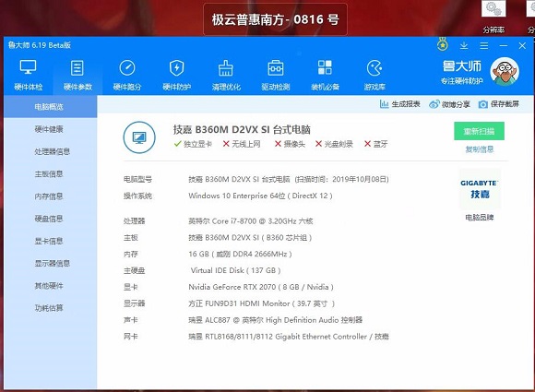
Task: Click the 16 GB DDR4 2666MHz memory value
Action: coord(240,255)
